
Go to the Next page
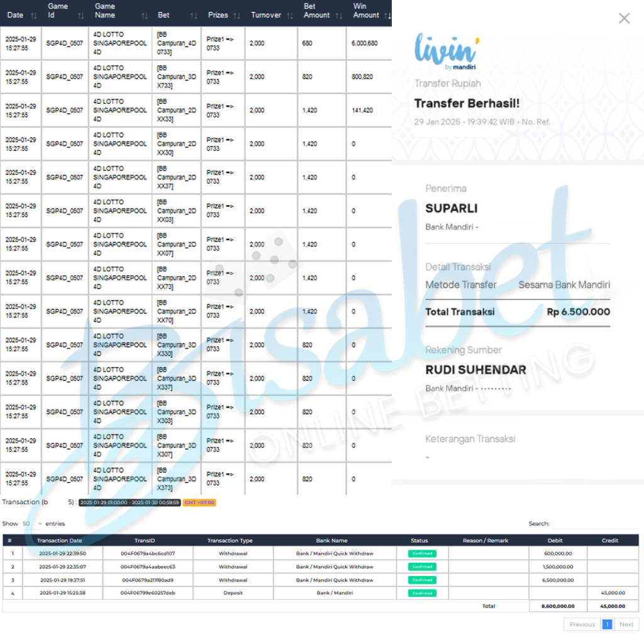[626, 625]
